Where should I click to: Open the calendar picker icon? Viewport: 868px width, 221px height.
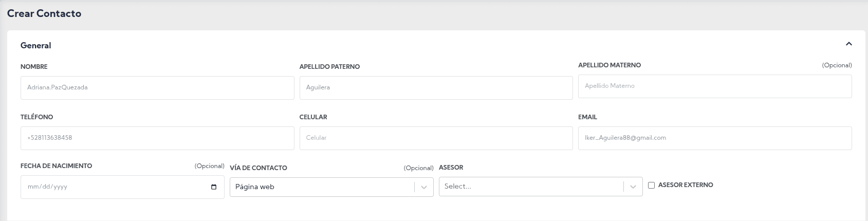[214, 187]
